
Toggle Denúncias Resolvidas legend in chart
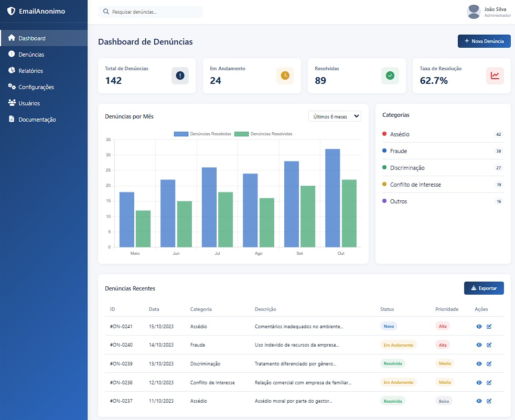coord(263,134)
